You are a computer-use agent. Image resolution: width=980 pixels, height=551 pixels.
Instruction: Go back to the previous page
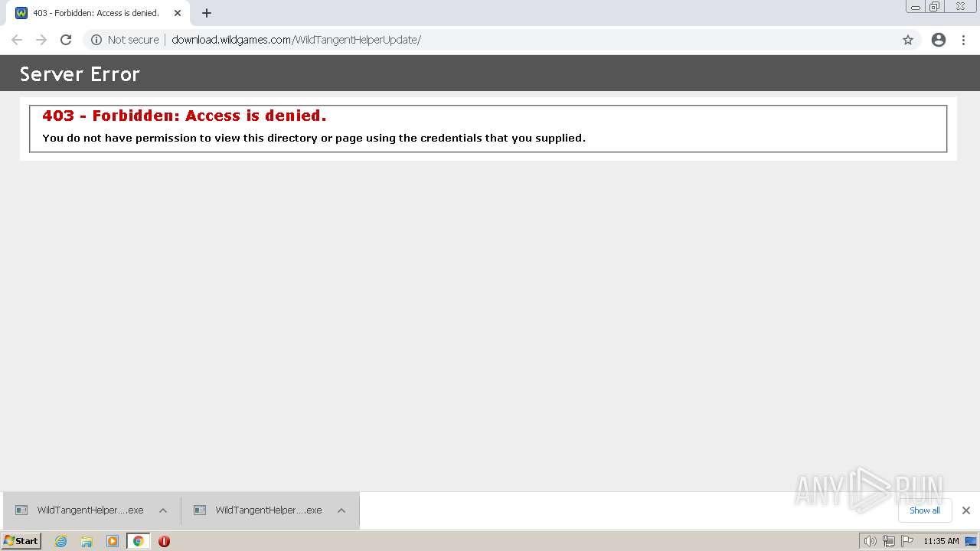click(17, 40)
